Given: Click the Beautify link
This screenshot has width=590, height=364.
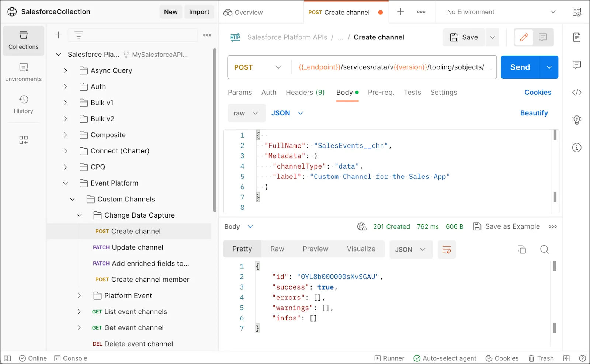Looking at the screenshot, I should (534, 113).
